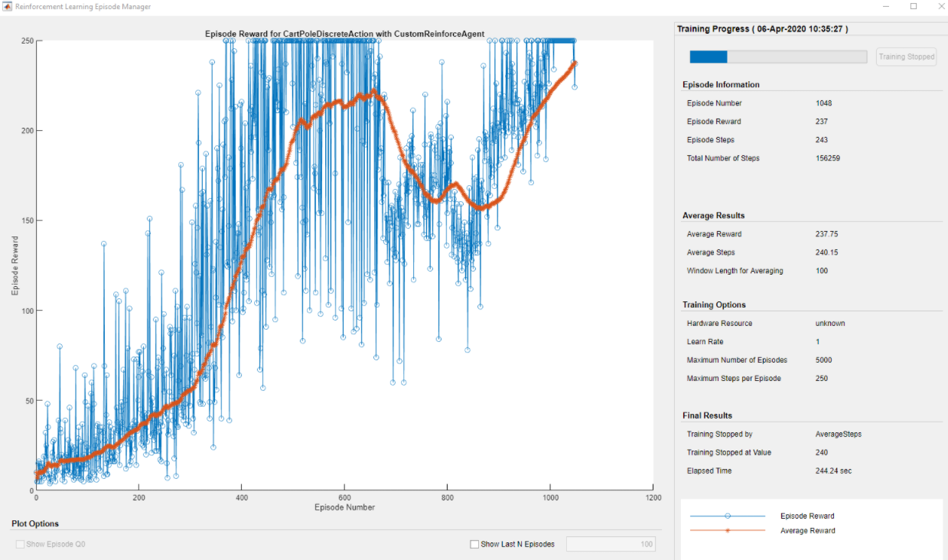Image resolution: width=948 pixels, height=560 pixels.
Task: Click the Average Reward legend label
Action: click(807, 530)
